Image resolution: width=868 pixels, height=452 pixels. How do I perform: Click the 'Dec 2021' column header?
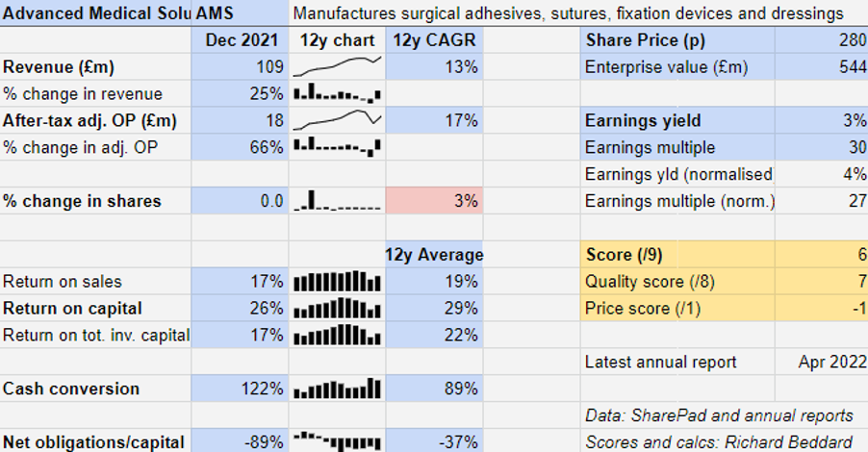point(241,39)
